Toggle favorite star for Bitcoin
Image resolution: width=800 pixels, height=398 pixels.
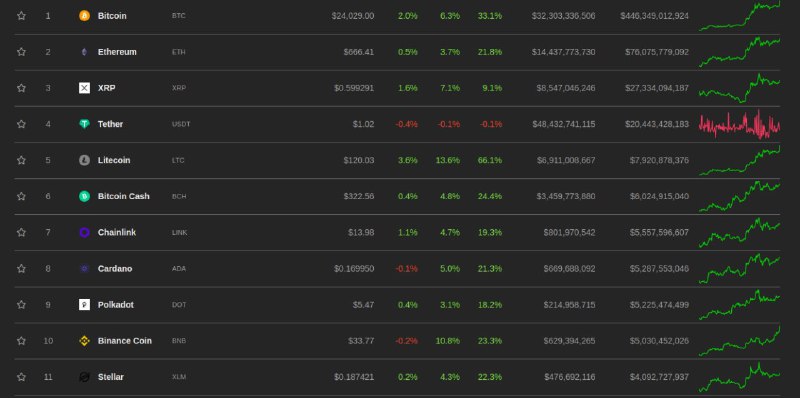pos(21,16)
